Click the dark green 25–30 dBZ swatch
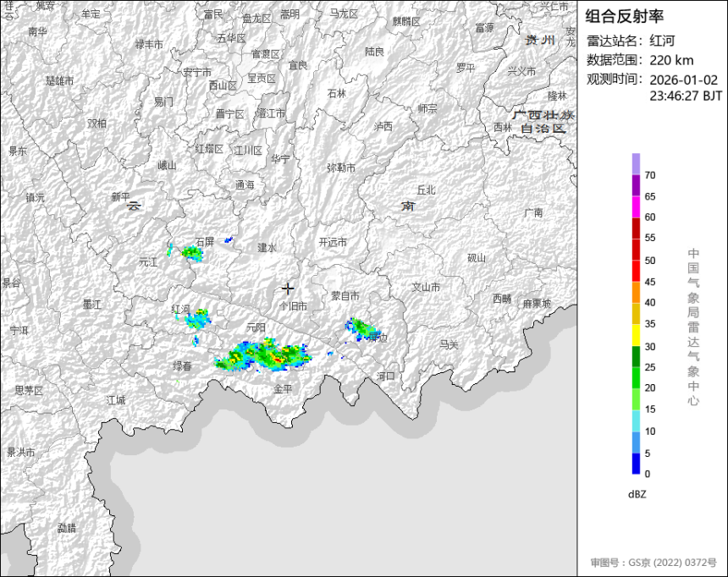The width and height of the screenshot is (728, 577). [636, 356]
